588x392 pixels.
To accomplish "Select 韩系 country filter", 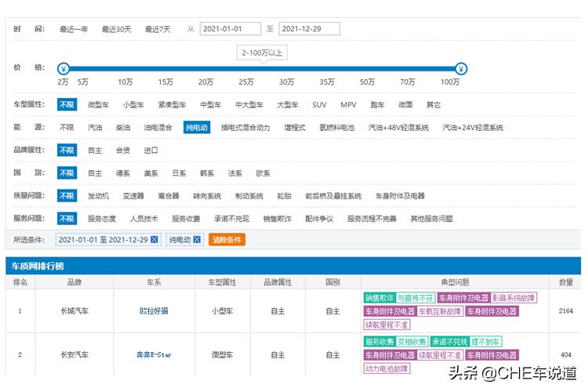I will (x=207, y=173).
